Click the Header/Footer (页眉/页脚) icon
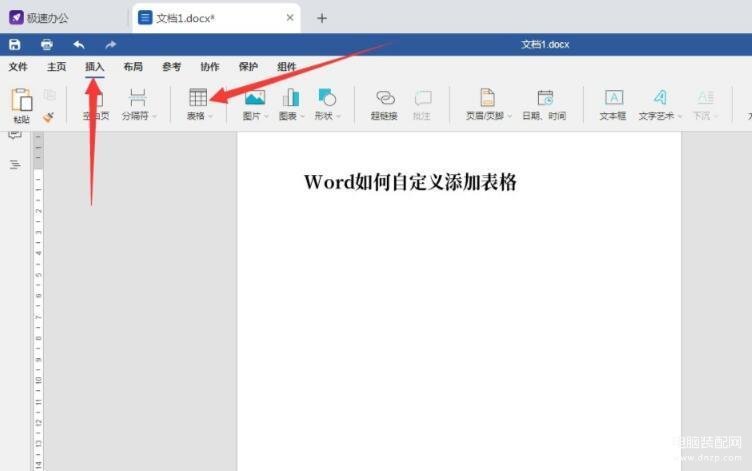The image size is (752, 471). (x=487, y=97)
